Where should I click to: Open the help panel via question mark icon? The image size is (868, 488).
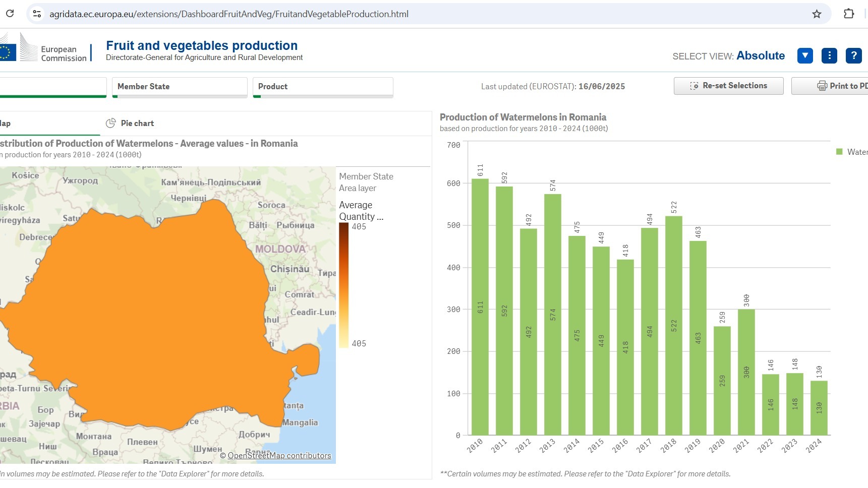pyautogui.click(x=853, y=55)
